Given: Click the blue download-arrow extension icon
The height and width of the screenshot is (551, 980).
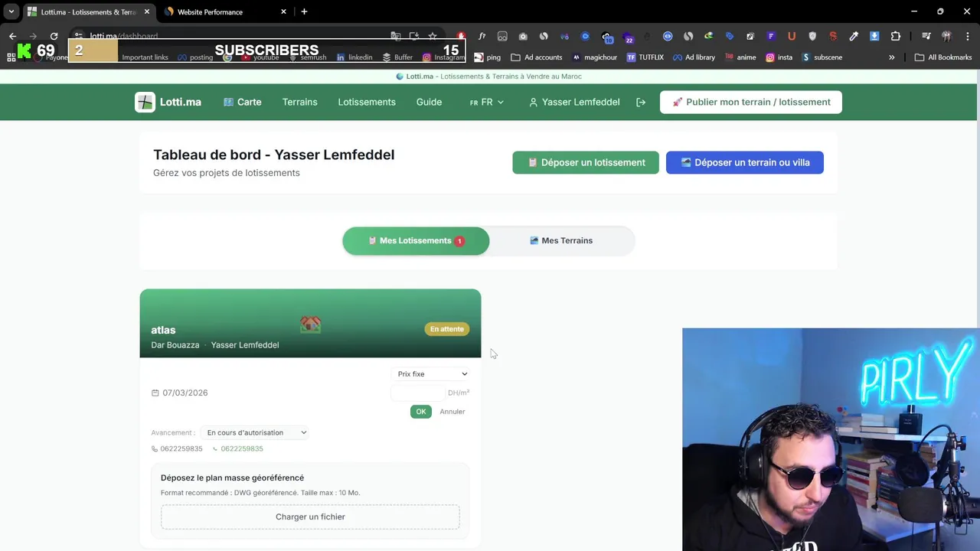Looking at the screenshot, I should coord(874,36).
